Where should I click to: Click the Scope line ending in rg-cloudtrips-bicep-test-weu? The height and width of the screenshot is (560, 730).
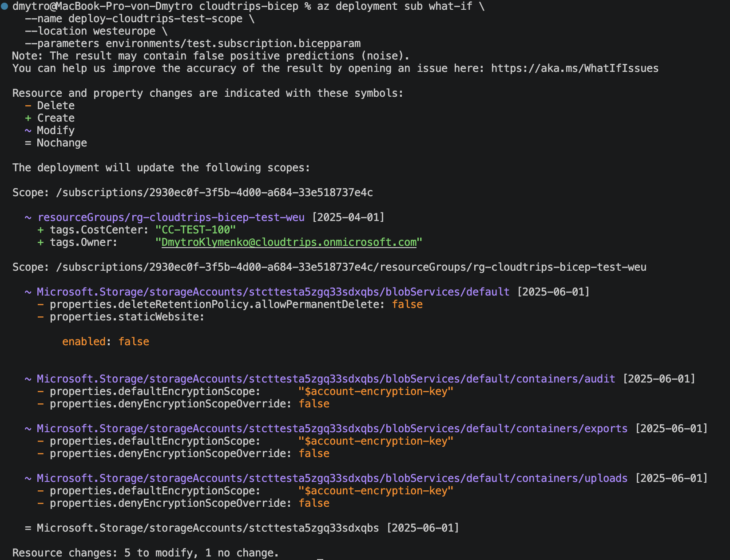[329, 267]
